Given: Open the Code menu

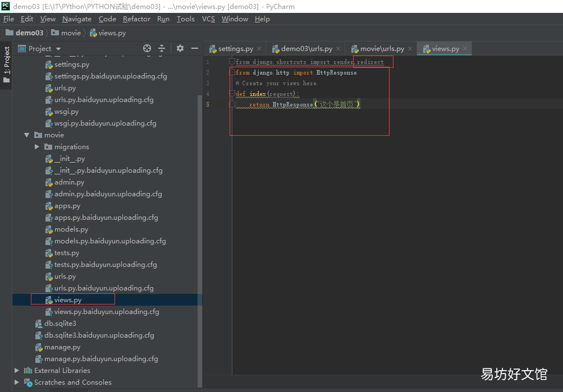Looking at the screenshot, I should point(107,19).
